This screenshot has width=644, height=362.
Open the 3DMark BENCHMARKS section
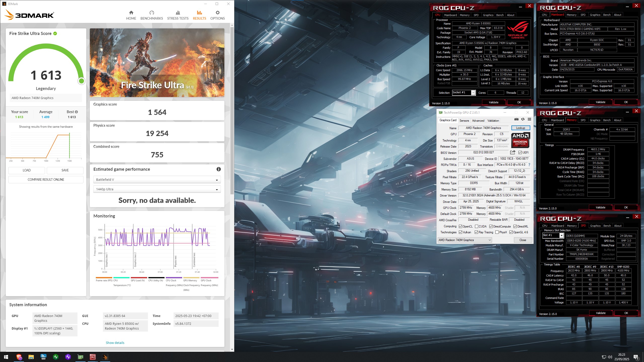[152, 15]
